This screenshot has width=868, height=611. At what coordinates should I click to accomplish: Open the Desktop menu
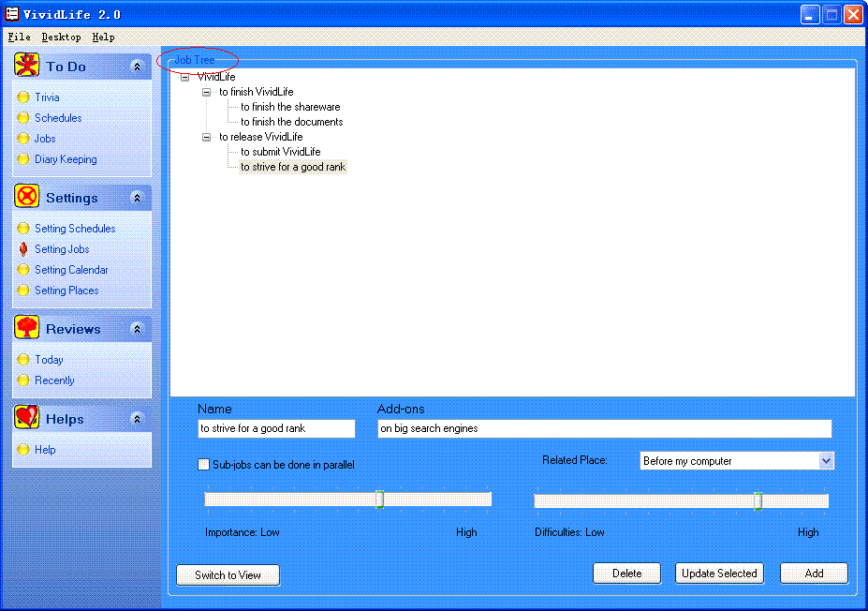61,37
